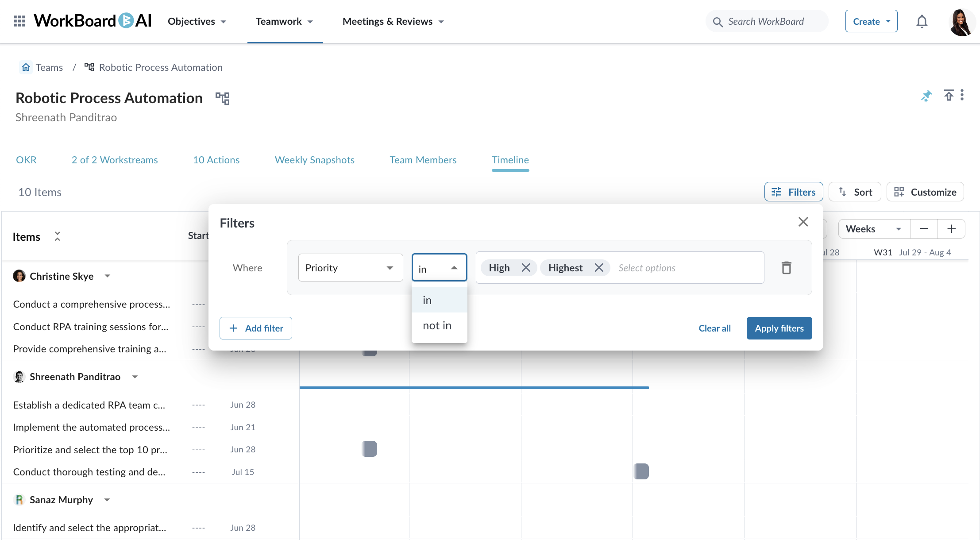Open the notifications bell
Screen dimensions: 980x540
922,21
